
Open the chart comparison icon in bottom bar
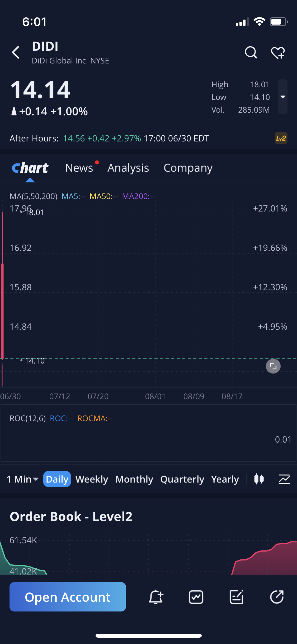pyautogui.click(x=196, y=597)
